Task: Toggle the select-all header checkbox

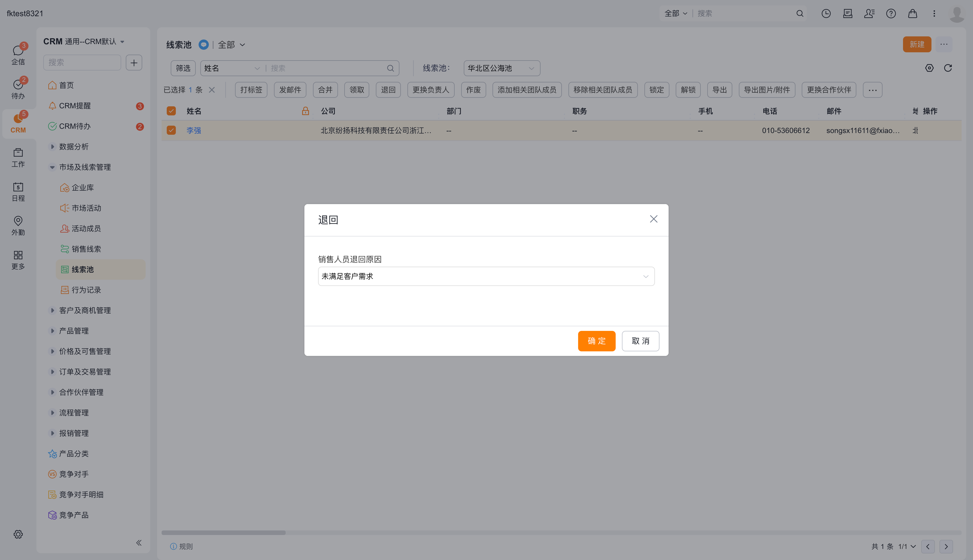Action: click(x=171, y=111)
